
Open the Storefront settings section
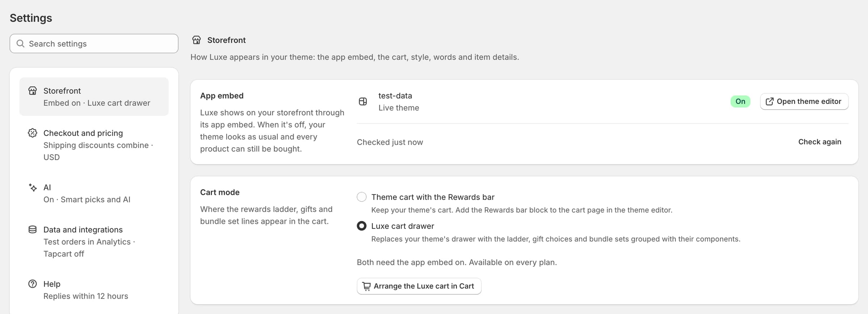94,97
